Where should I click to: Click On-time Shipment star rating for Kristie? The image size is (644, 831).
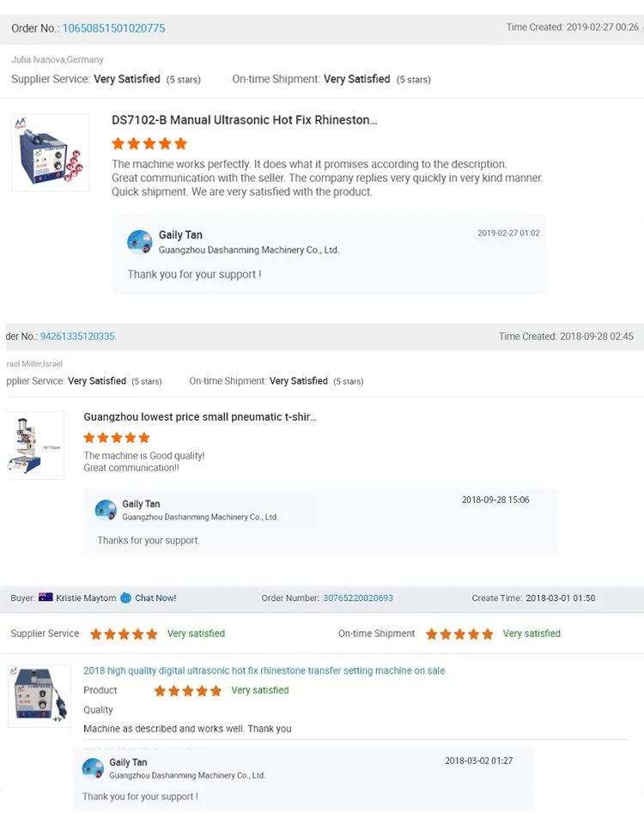[x=459, y=634]
